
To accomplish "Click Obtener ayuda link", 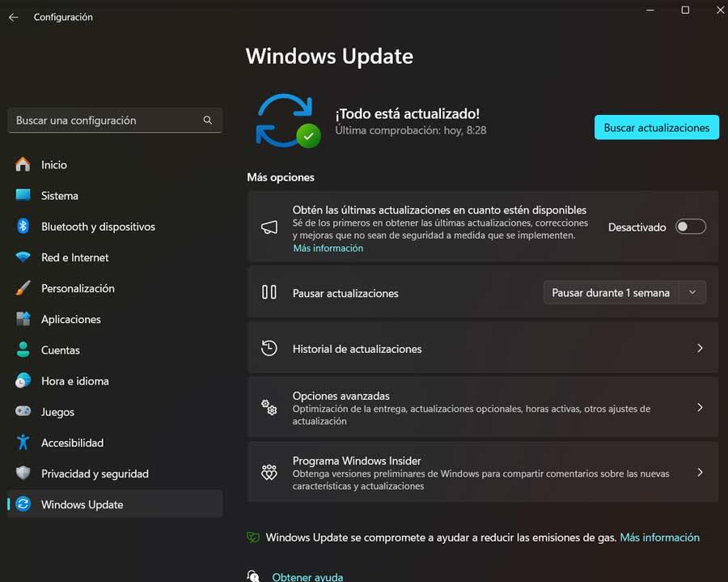I will 307,577.
